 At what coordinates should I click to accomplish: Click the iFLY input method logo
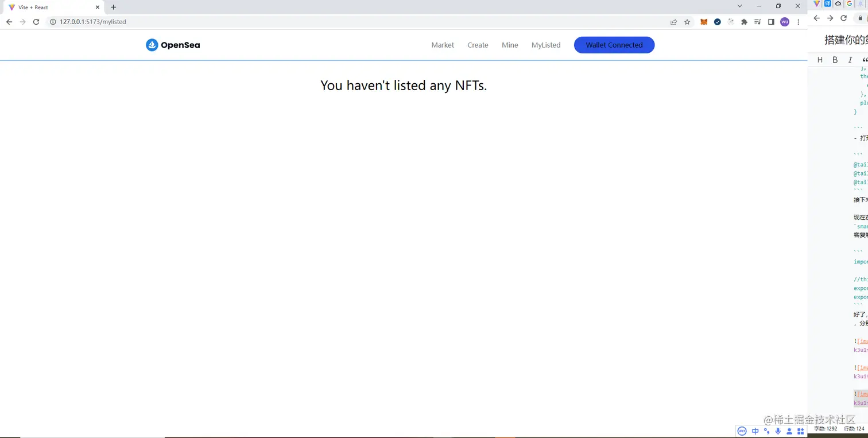(x=742, y=431)
